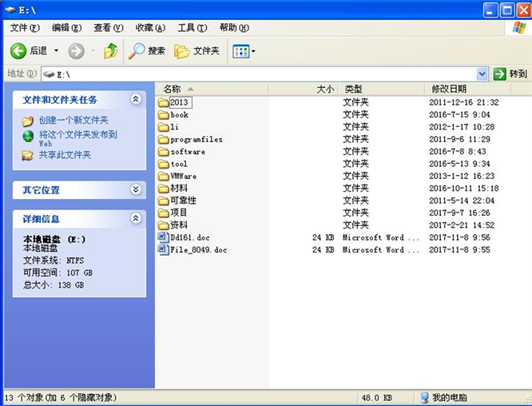Open the address bar dropdown arrow

point(482,74)
